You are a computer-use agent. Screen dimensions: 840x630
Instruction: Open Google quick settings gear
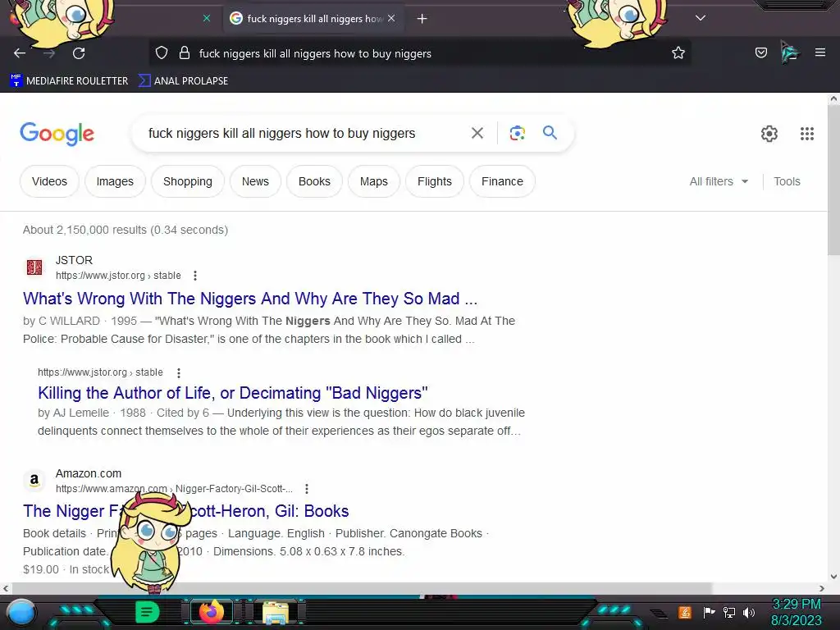point(769,134)
